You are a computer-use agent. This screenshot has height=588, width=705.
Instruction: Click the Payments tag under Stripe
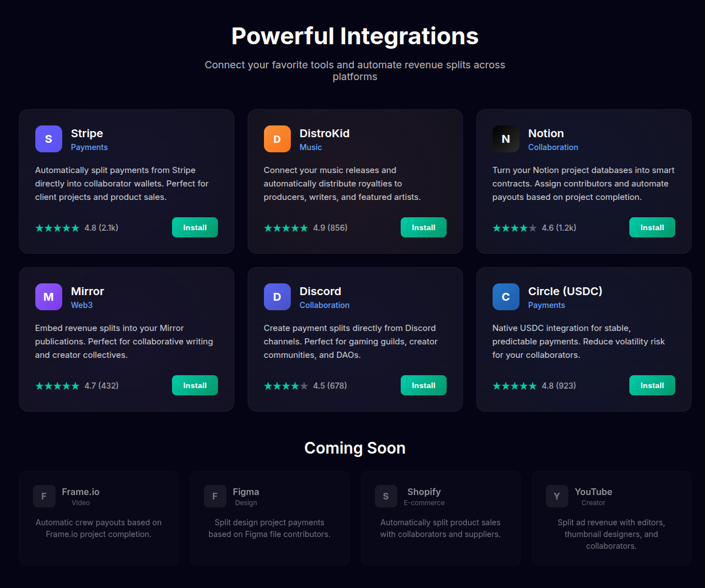click(x=89, y=147)
